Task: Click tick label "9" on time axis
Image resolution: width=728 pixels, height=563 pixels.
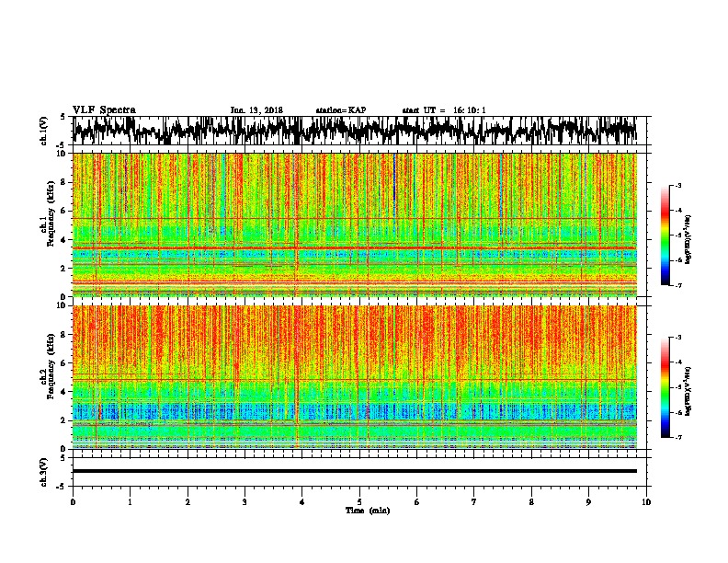Action: click(x=588, y=502)
